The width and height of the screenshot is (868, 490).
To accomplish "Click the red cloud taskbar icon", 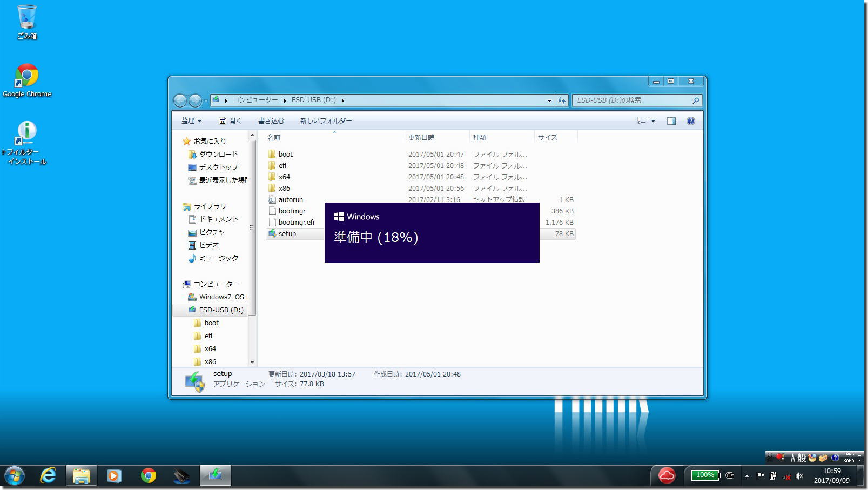I will tap(667, 475).
